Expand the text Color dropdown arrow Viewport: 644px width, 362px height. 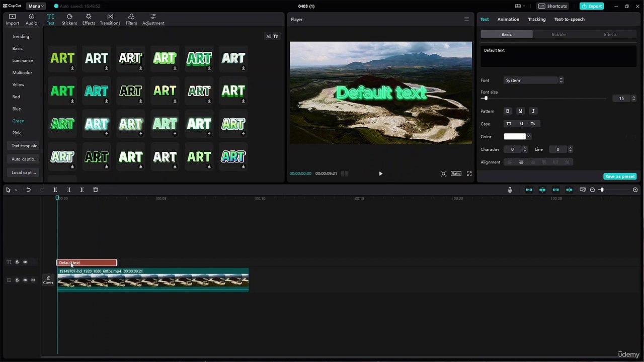click(528, 136)
